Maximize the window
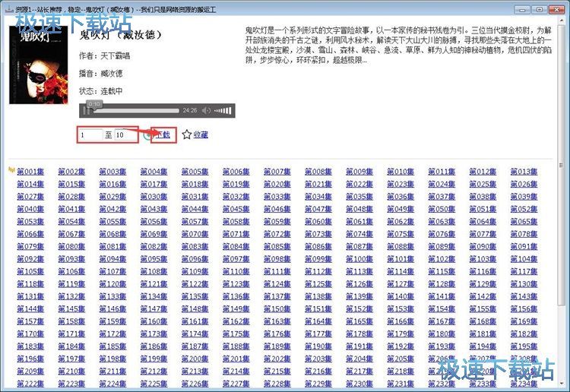 click(540, 9)
